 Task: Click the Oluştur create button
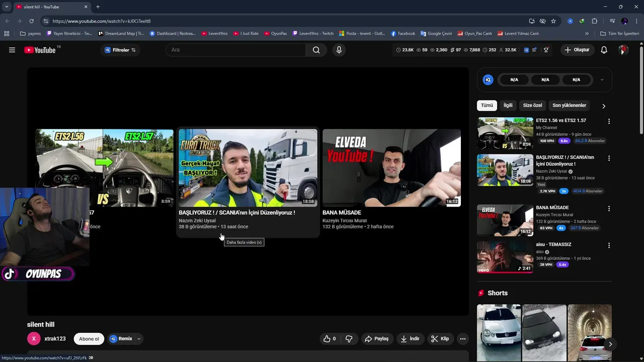(x=577, y=50)
